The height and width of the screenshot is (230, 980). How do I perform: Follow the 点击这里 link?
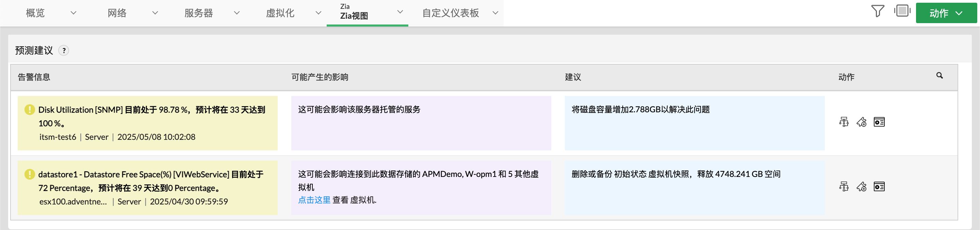pyautogui.click(x=314, y=200)
